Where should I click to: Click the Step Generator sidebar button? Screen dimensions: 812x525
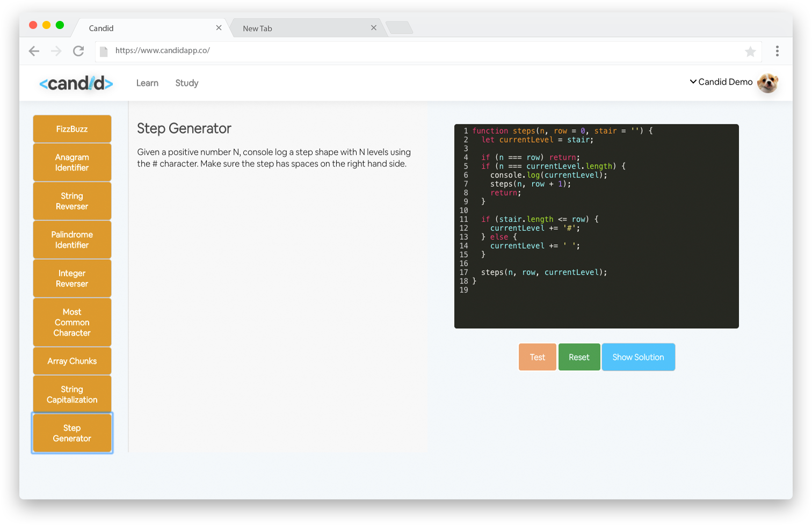pyautogui.click(x=72, y=433)
